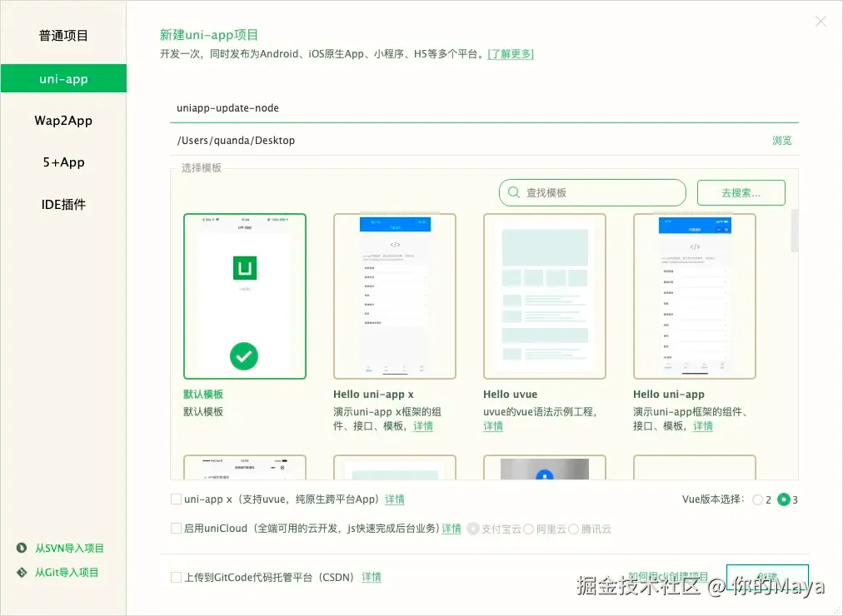Click the 选择模板 section label
This screenshot has height=616, width=843.
click(x=201, y=168)
